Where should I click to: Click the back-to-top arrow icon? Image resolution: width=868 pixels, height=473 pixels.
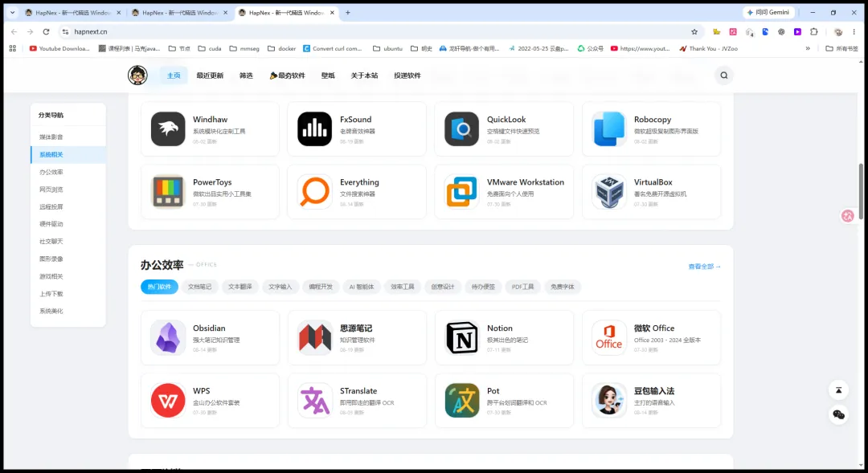pyautogui.click(x=838, y=390)
